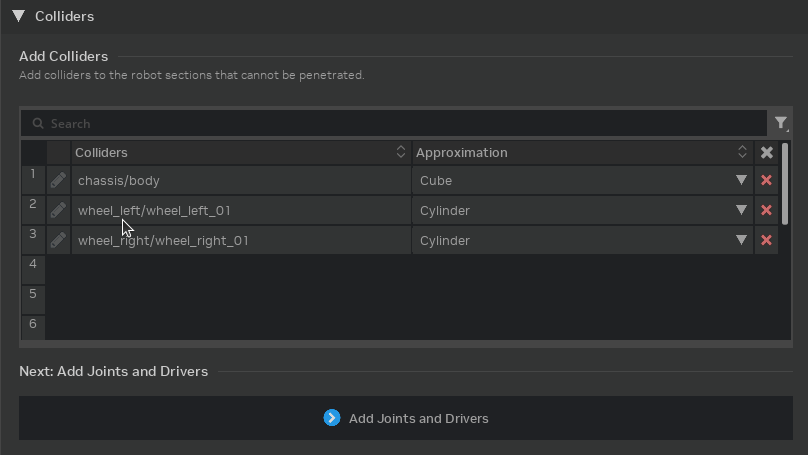Select the wheel_right/wheel_right_01 entry
Image resolution: width=808 pixels, height=455 pixels.
(163, 241)
